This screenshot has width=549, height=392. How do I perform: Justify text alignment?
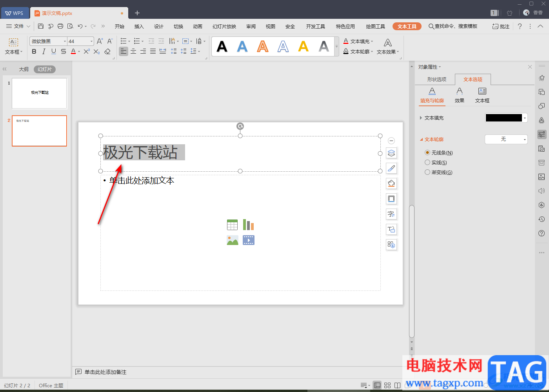pos(153,51)
